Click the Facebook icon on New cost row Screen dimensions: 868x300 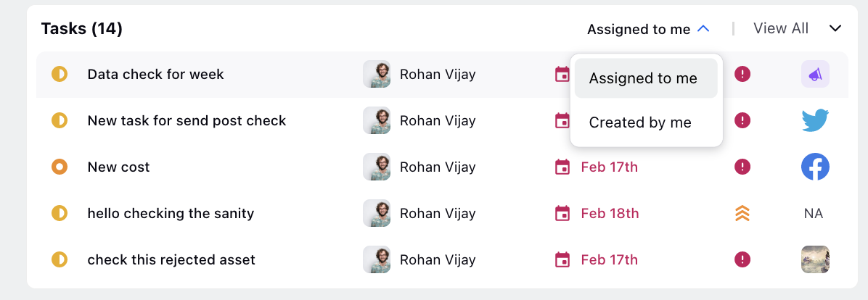click(815, 167)
